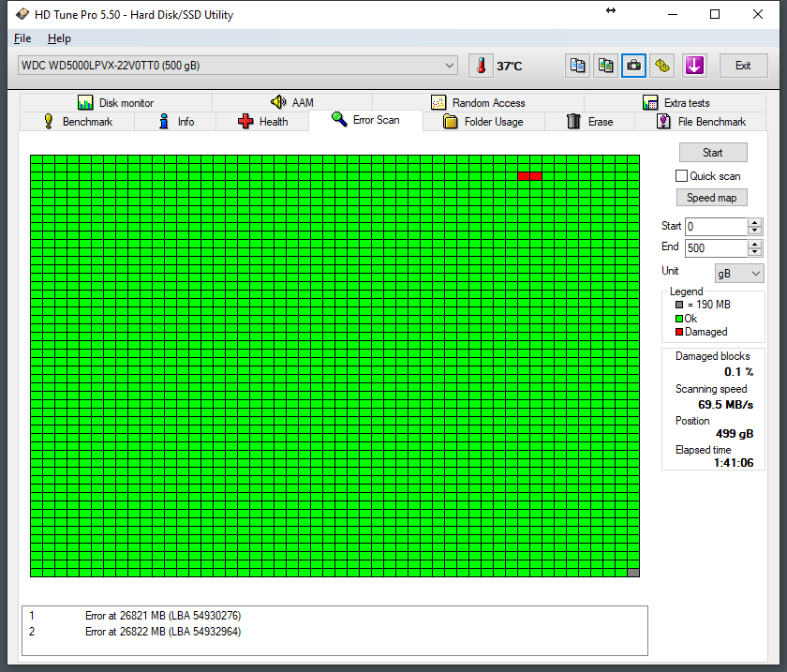The image size is (787, 672).
Task: Click the camera save screenshot icon
Action: [634, 66]
